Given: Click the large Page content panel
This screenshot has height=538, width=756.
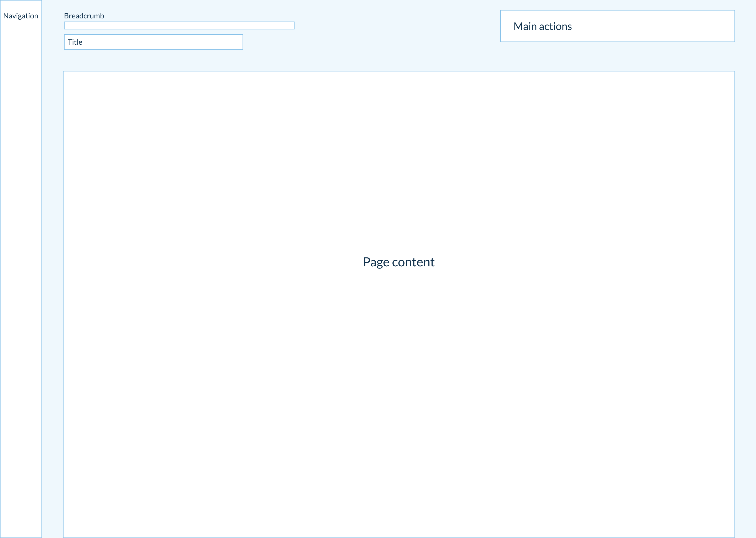Looking at the screenshot, I should click(398, 364).
